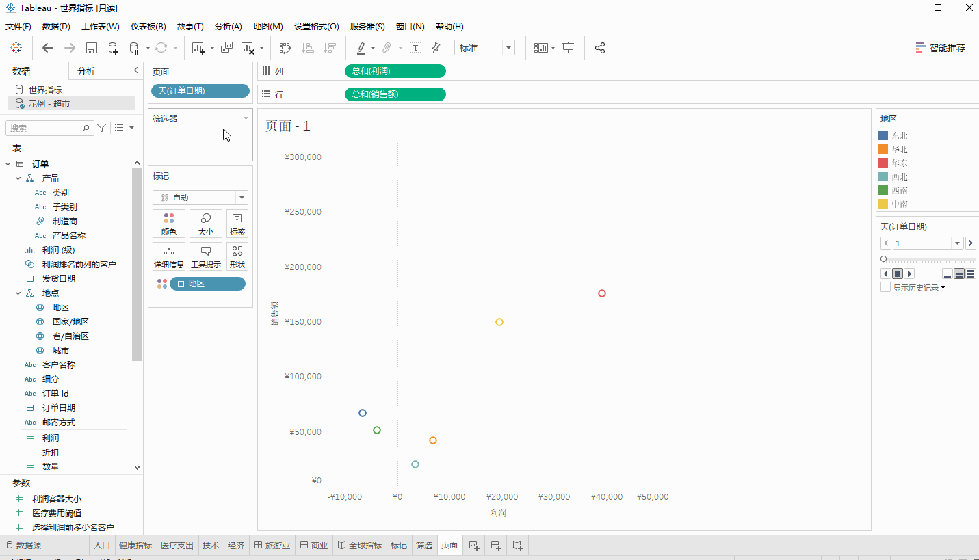Click the pages slider handle
979x560 pixels.
(883, 259)
